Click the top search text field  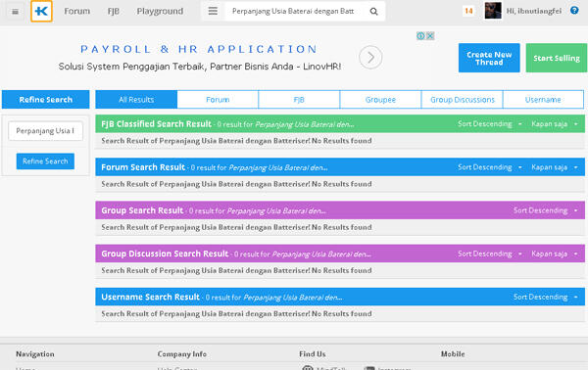pyautogui.click(x=293, y=11)
